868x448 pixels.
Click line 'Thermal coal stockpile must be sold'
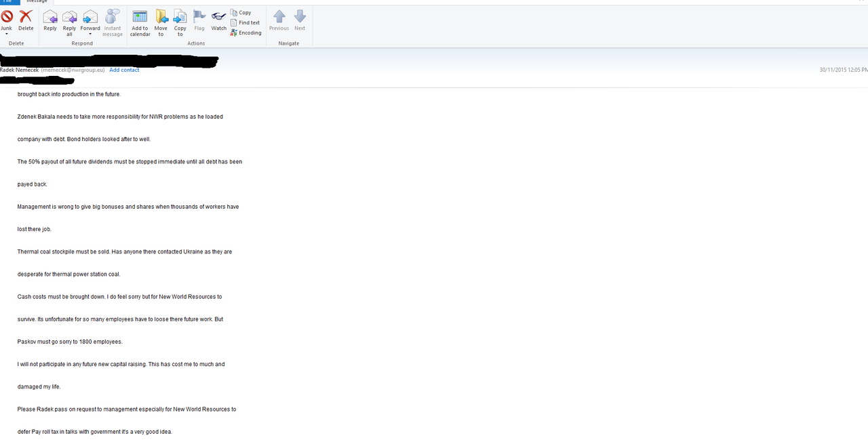(x=125, y=251)
